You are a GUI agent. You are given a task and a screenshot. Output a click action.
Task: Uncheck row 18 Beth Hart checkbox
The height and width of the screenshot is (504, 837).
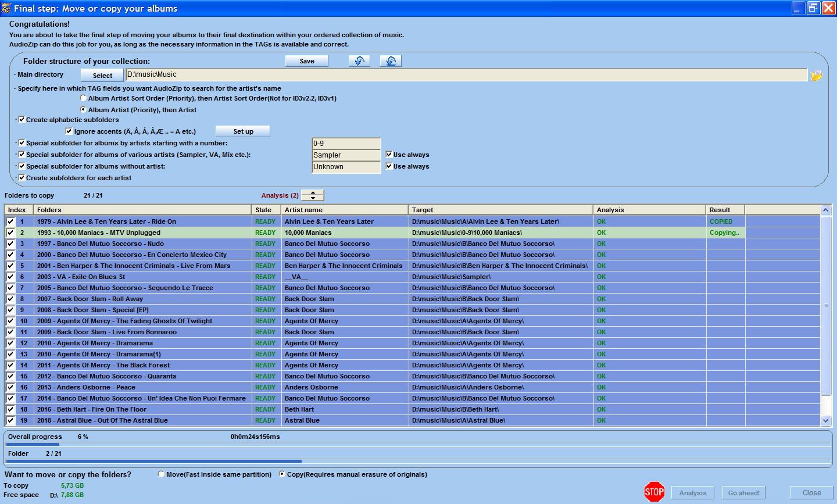(x=10, y=409)
